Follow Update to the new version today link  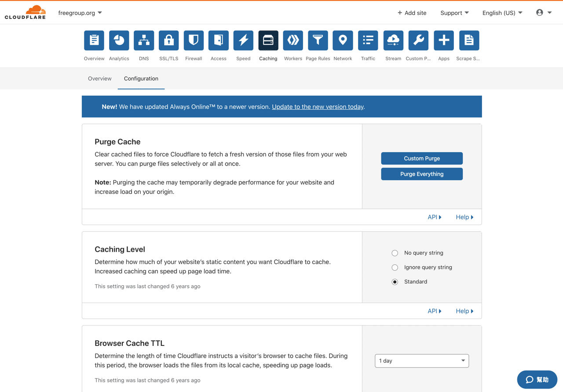318,107
